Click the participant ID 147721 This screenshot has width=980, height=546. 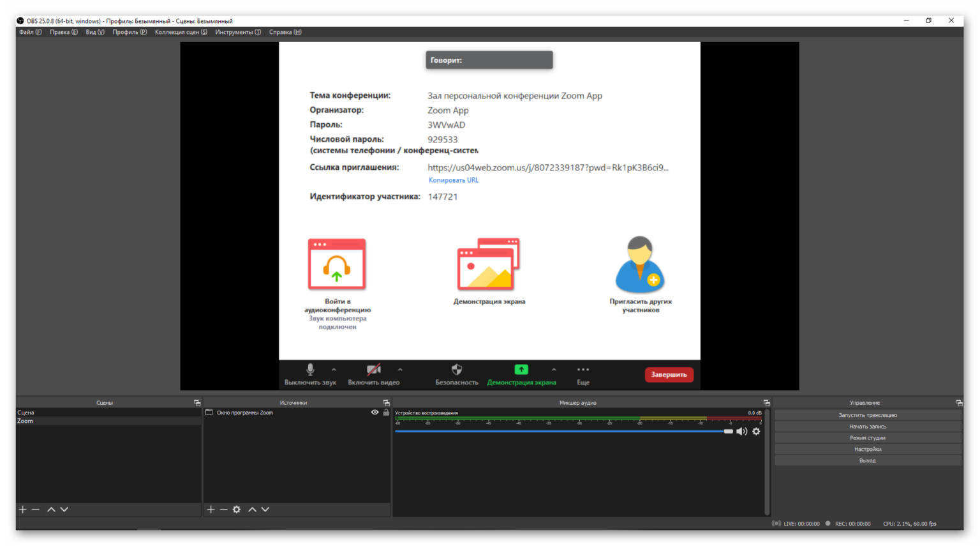click(x=443, y=197)
